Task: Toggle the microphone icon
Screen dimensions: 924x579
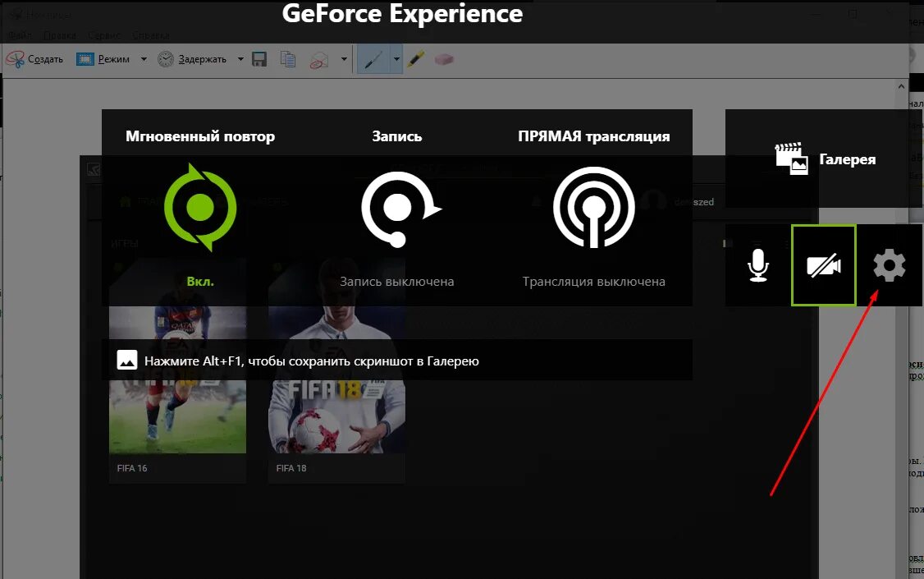Action: (x=757, y=265)
